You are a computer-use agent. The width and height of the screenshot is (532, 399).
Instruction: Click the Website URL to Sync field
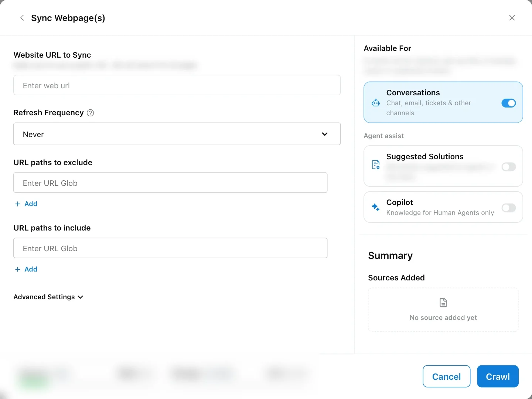(177, 85)
